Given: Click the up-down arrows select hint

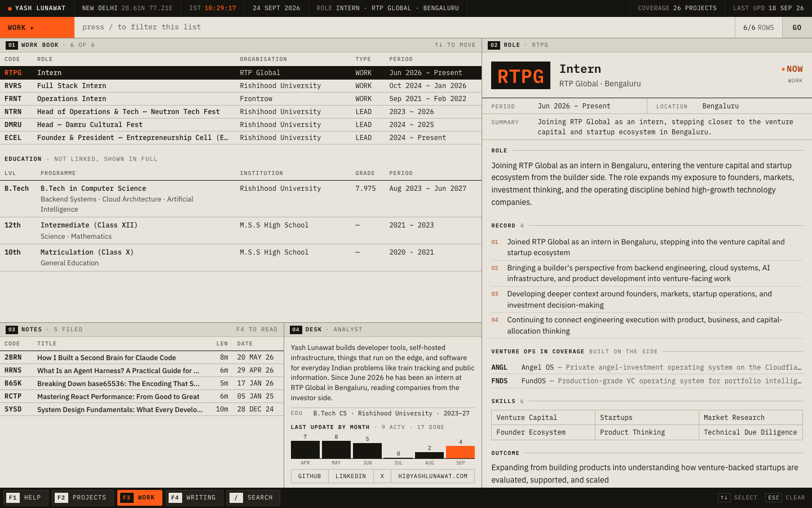Looking at the screenshot, I should tap(738, 498).
